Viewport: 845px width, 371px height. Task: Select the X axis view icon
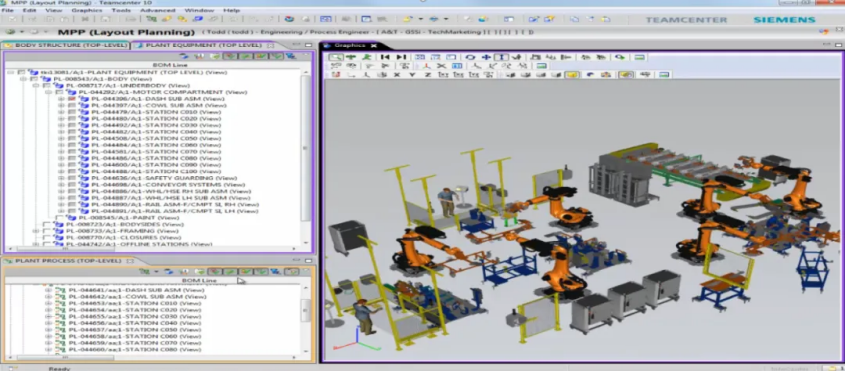tap(397, 74)
